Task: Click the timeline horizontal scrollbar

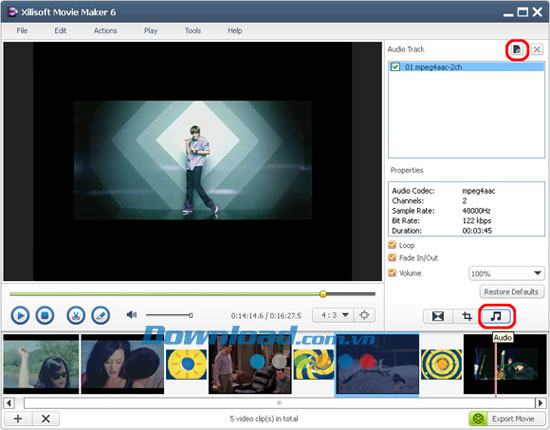Action: (279, 403)
